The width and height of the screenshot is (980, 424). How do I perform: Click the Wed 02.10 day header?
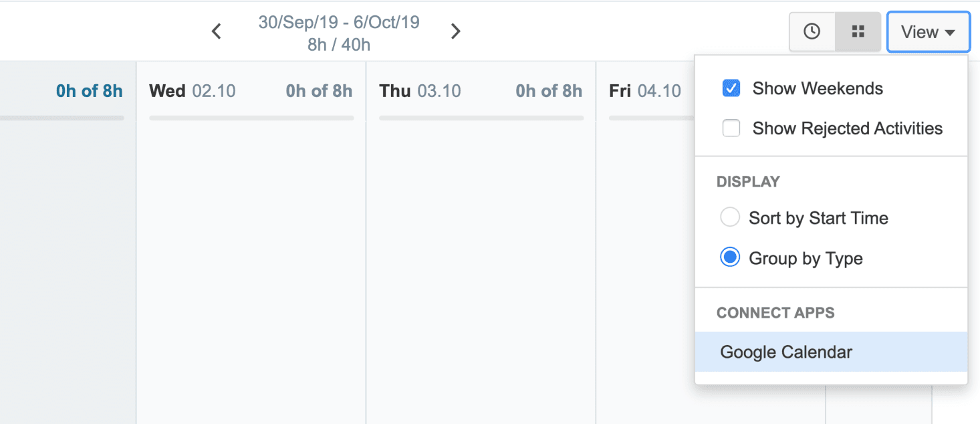(193, 91)
